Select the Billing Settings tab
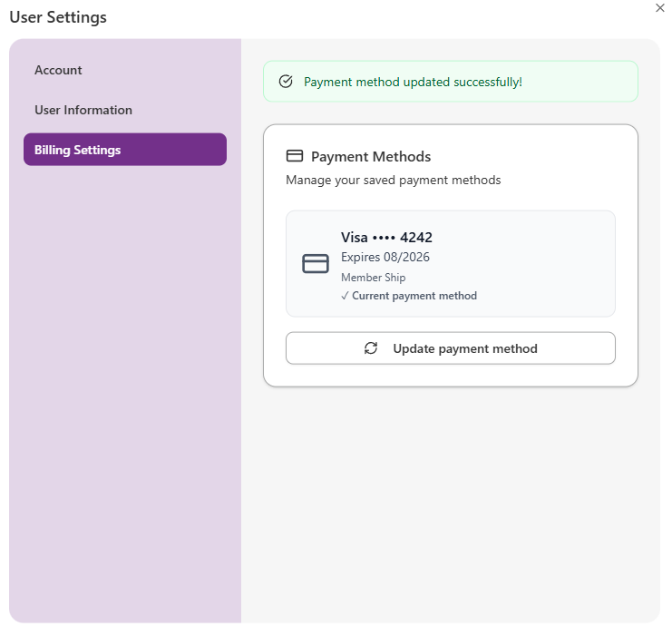 tap(124, 150)
